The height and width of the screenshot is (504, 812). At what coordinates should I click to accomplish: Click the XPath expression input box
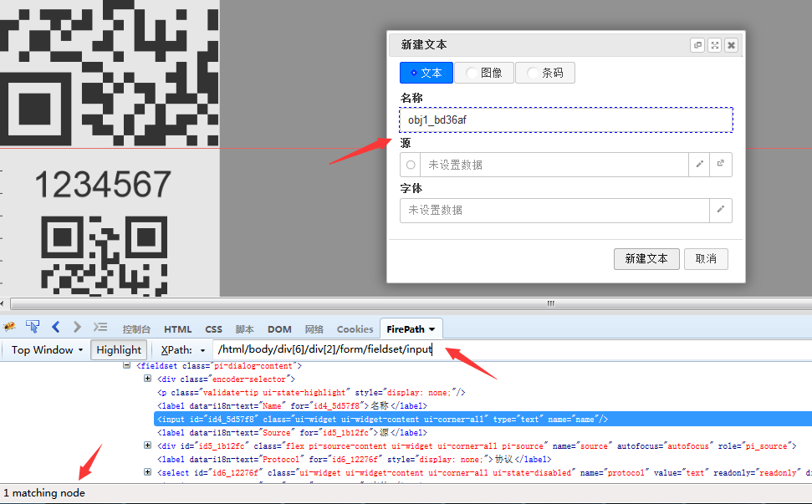pos(512,349)
